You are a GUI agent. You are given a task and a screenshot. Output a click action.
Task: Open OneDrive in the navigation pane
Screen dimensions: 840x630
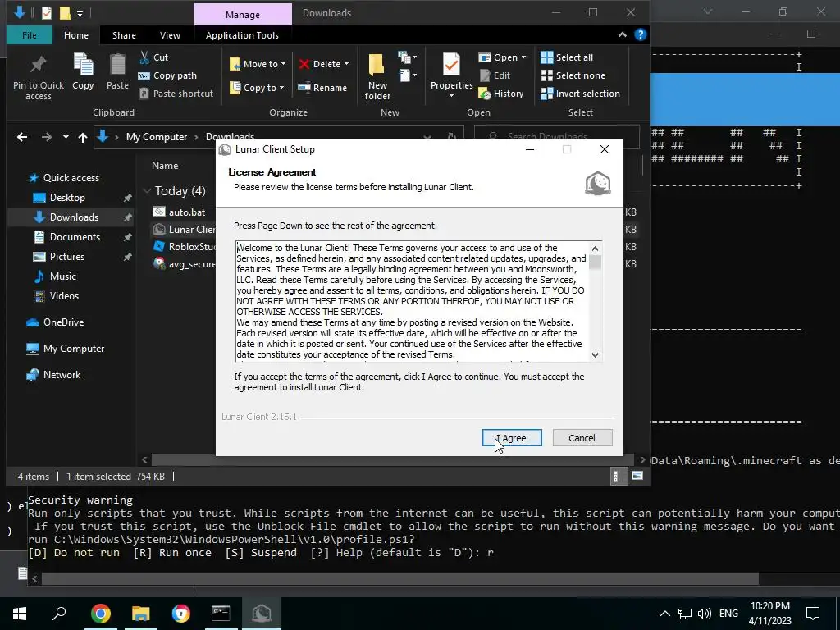(x=55, y=322)
